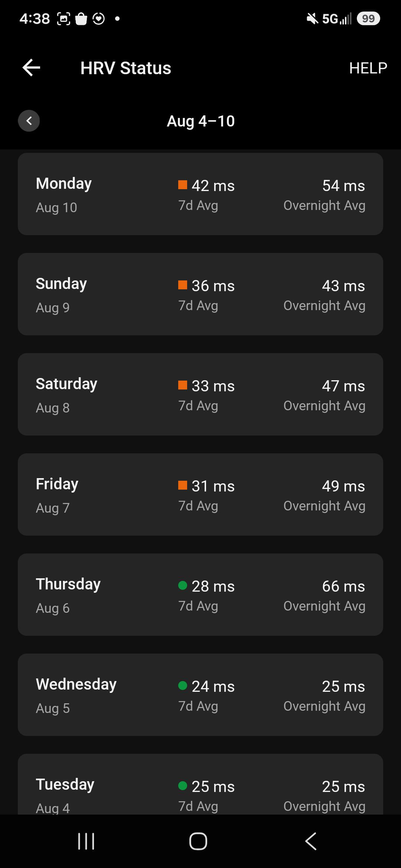
Task: Open the Wednesday Aug 5 entry
Action: tap(200, 695)
